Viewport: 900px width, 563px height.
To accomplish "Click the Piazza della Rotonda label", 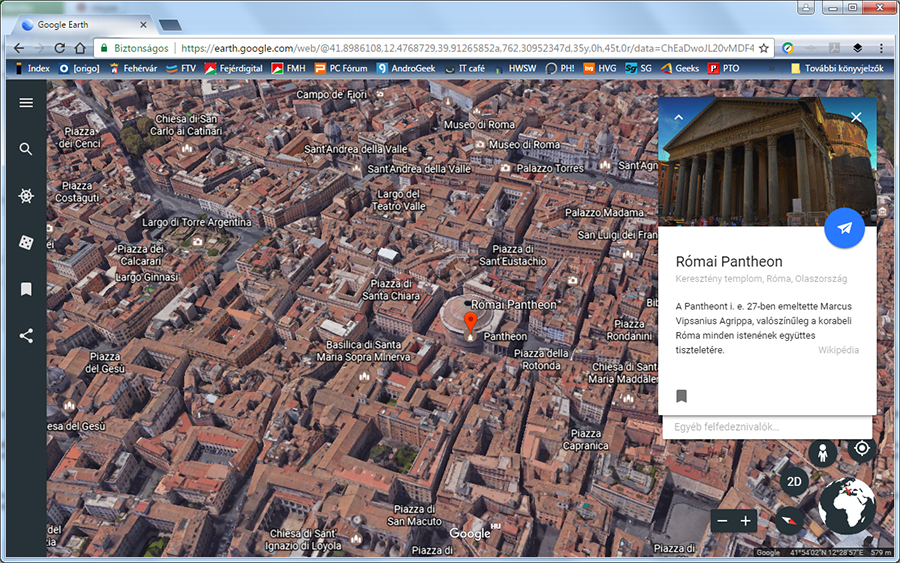I will 541,359.
